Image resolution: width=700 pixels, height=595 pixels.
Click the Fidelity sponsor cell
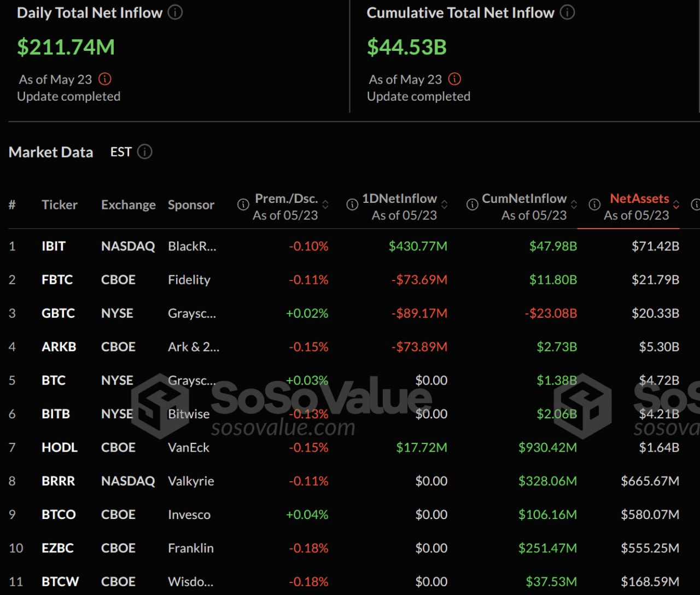coord(189,280)
